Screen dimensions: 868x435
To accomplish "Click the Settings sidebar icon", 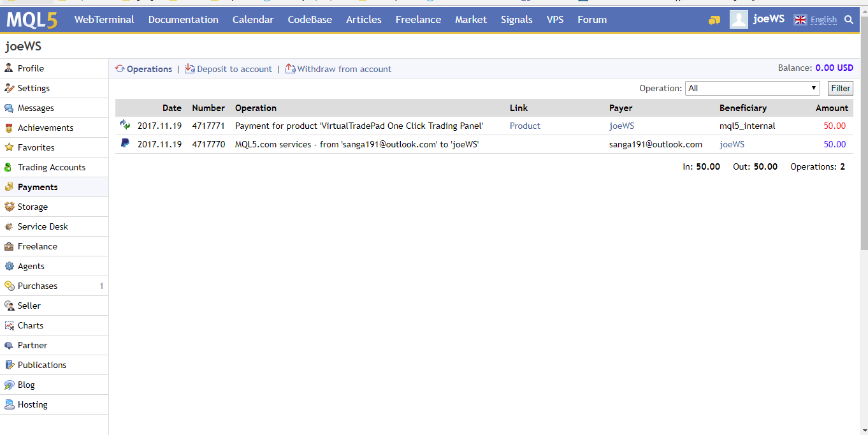I will click(9, 88).
